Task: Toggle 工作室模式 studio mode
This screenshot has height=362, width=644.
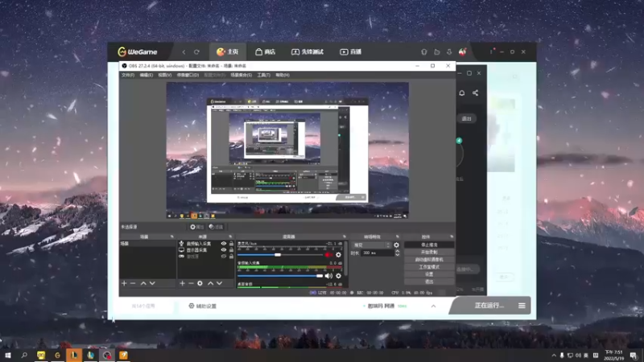Action: [x=429, y=267]
